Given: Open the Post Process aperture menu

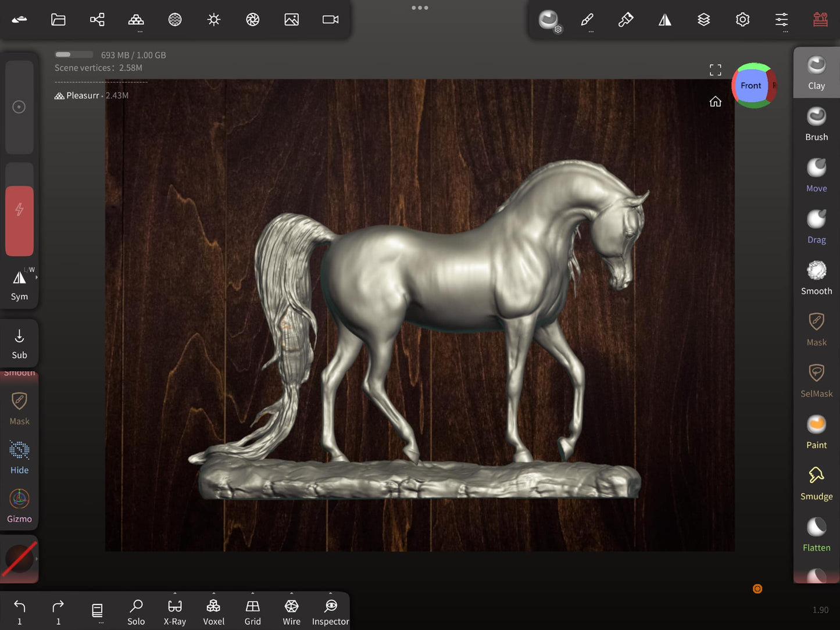Looking at the screenshot, I should coord(253,20).
